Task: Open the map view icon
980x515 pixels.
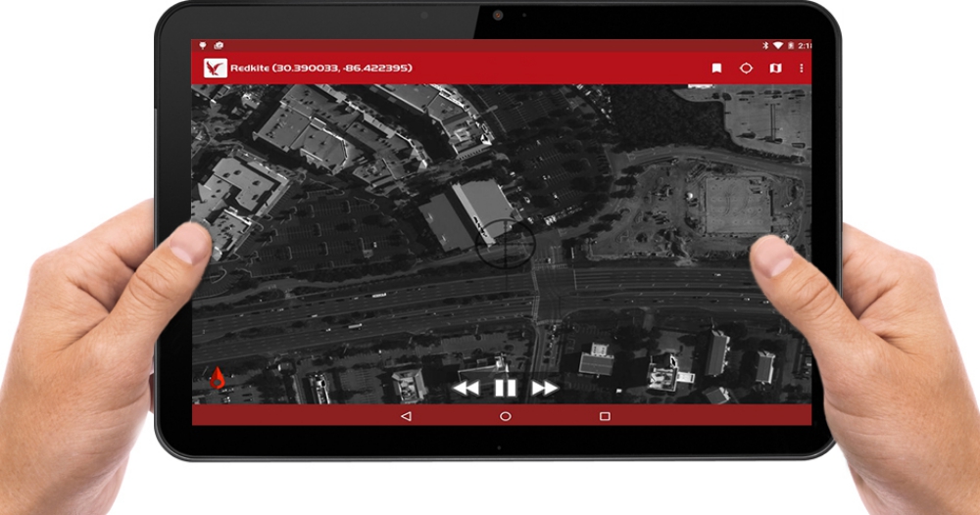Action: (x=775, y=69)
